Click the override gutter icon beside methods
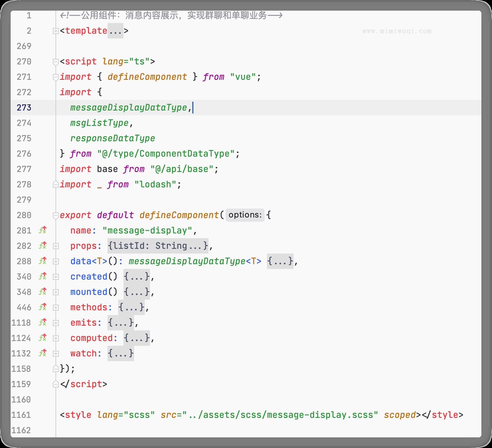The image size is (492, 448). [x=43, y=307]
